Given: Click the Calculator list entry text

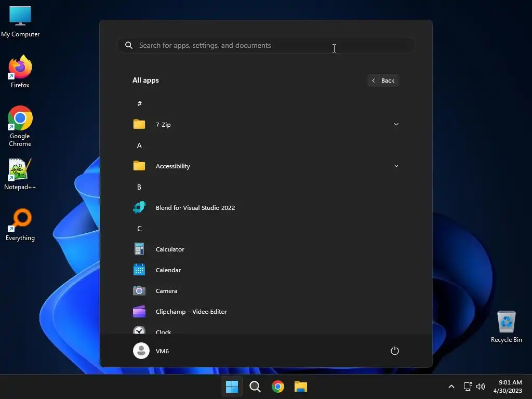Looking at the screenshot, I should [170, 249].
